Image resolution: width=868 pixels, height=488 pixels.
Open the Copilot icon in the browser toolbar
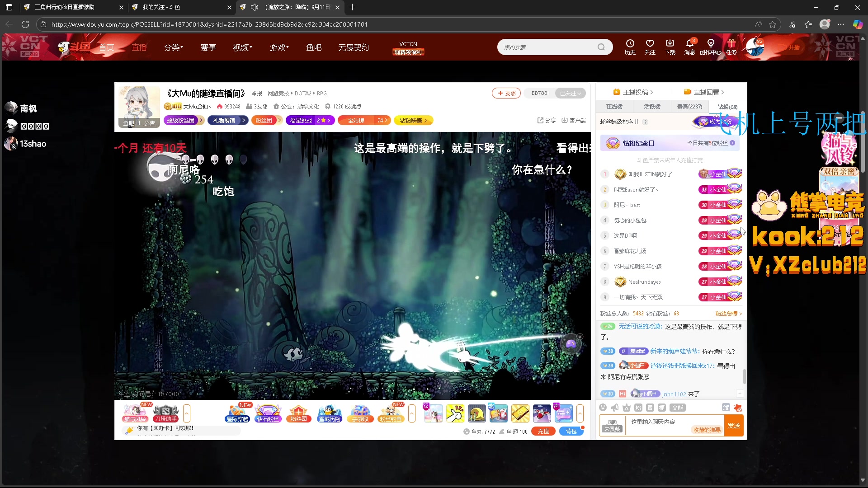pos(858,24)
